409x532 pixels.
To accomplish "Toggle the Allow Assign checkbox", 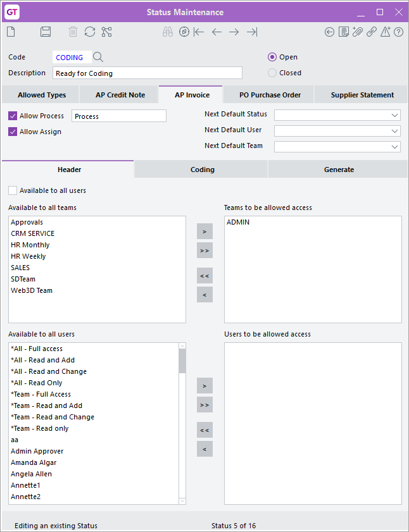I will pyautogui.click(x=13, y=132).
